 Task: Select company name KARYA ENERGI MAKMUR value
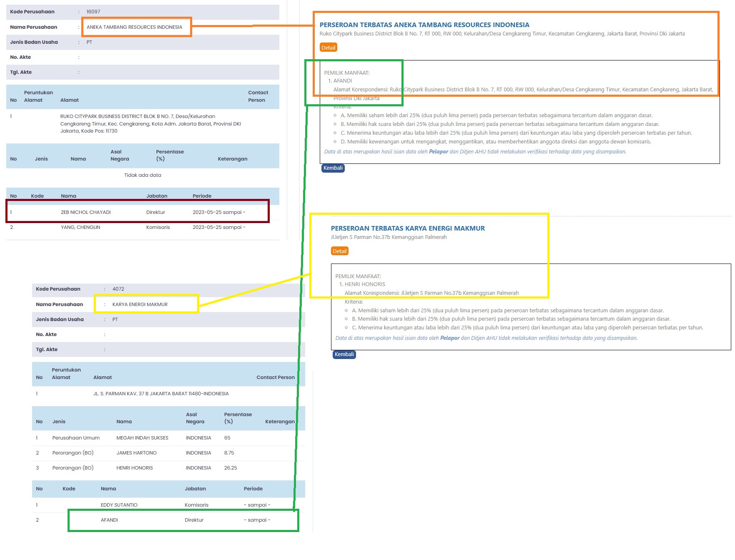pos(140,304)
